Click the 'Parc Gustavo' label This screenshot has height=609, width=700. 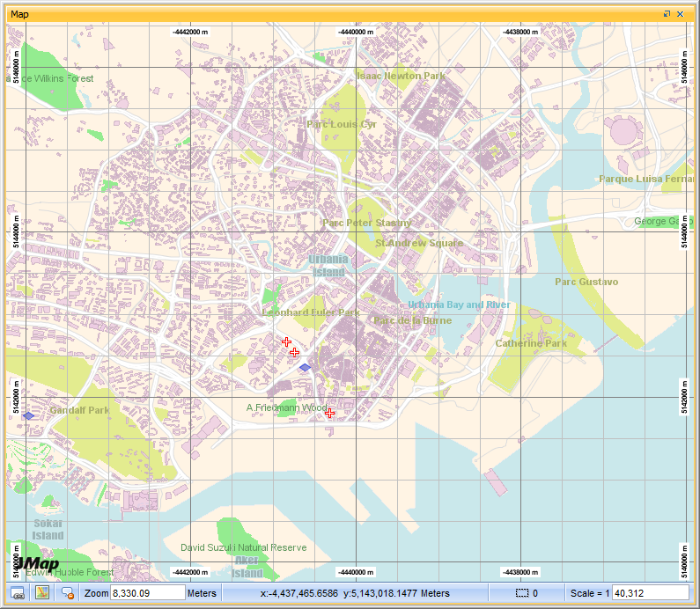point(586,282)
